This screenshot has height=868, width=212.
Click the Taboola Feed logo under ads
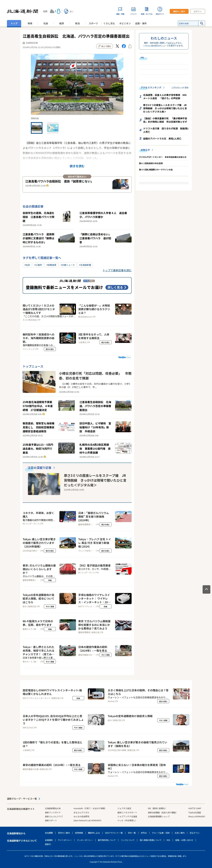click(124, 357)
